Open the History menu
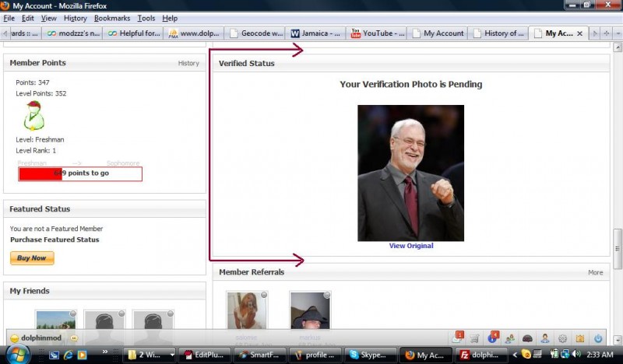Screen dimensions: 623x364 click(x=75, y=18)
